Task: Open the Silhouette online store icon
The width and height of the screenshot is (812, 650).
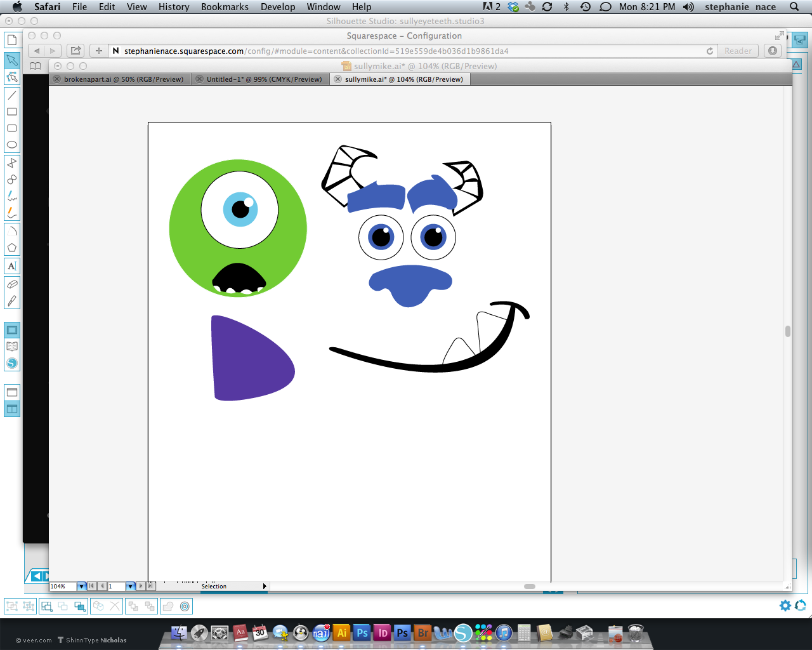Action: (12, 363)
